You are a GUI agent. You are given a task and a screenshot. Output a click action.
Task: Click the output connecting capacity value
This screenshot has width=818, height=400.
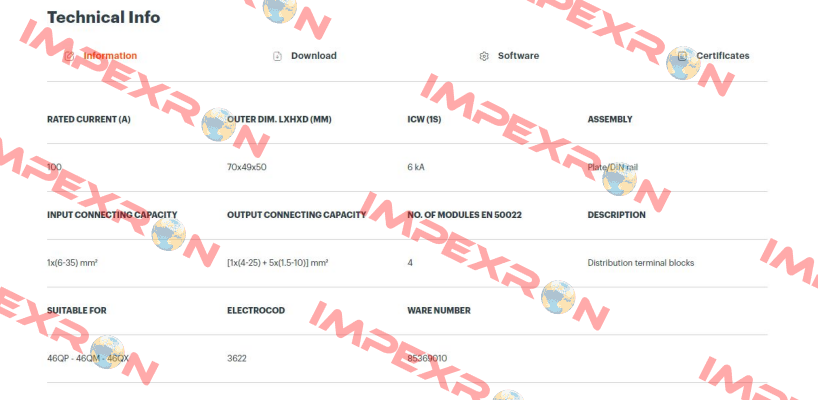coord(278,263)
